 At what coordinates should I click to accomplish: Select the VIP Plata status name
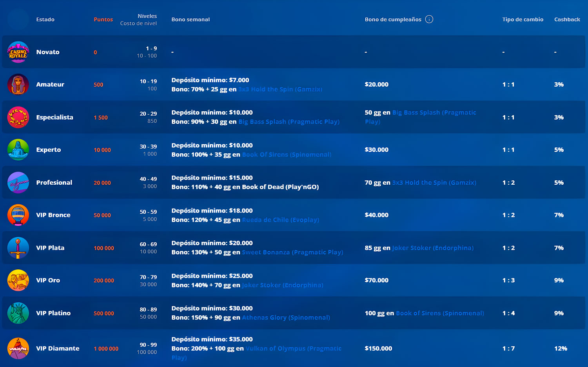[x=50, y=248]
